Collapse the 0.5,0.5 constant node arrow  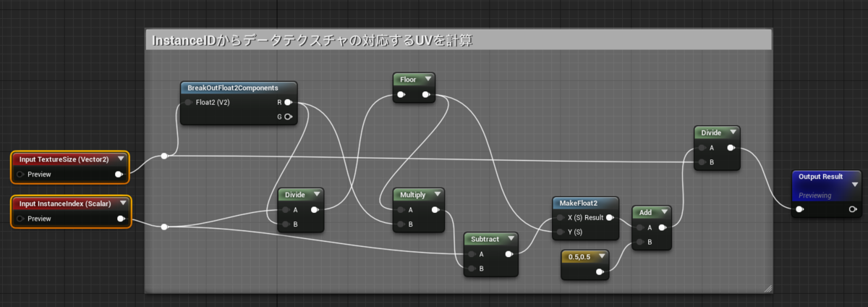click(600, 256)
